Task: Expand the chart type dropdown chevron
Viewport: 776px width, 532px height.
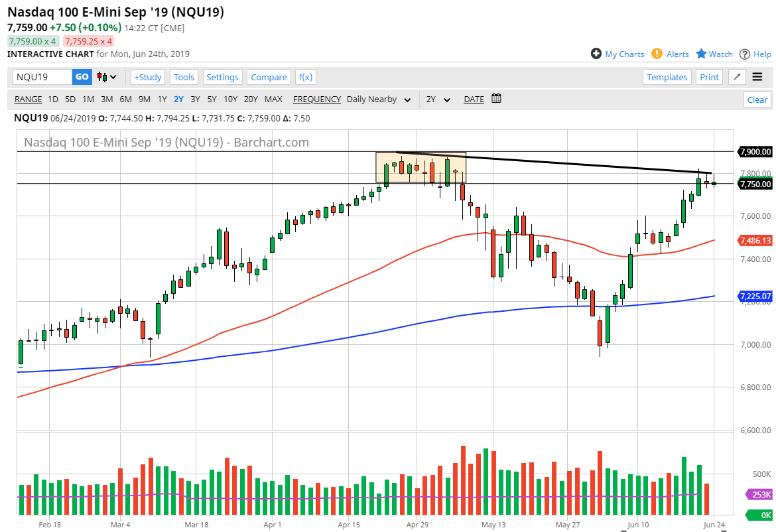Action: click(113, 76)
